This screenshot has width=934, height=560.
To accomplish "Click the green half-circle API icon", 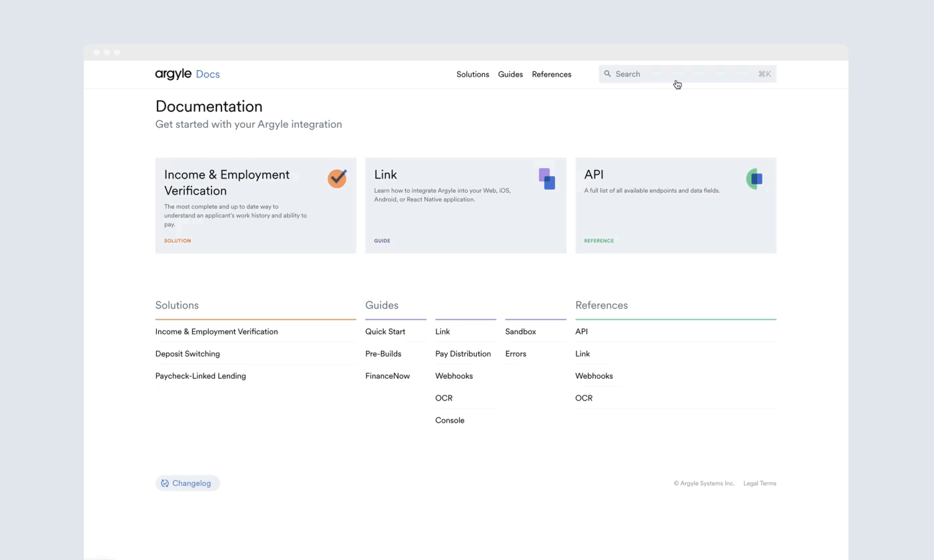I will 755,179.
